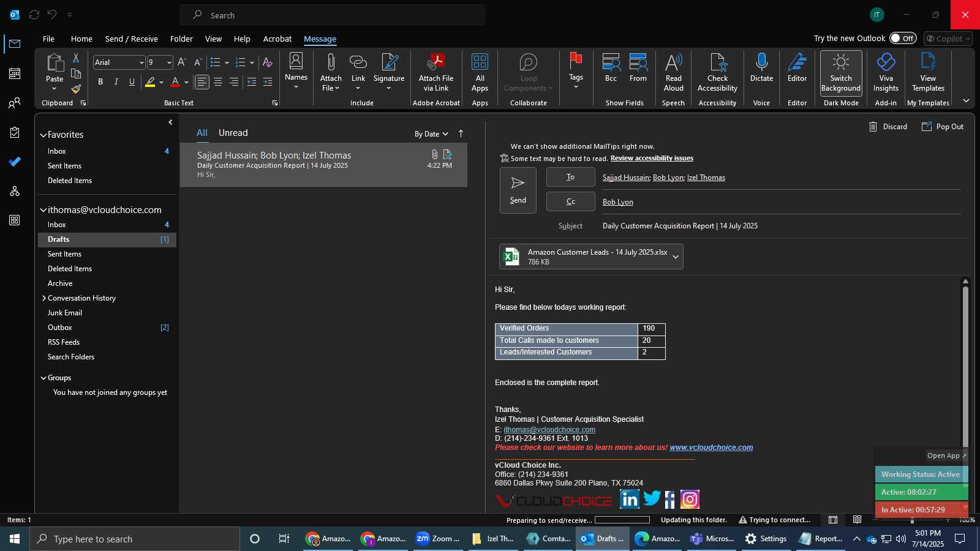Open Viva Insights add-in
Viewport: 980px width, 551px height.
pyautogui.click(x=886, y=72)
